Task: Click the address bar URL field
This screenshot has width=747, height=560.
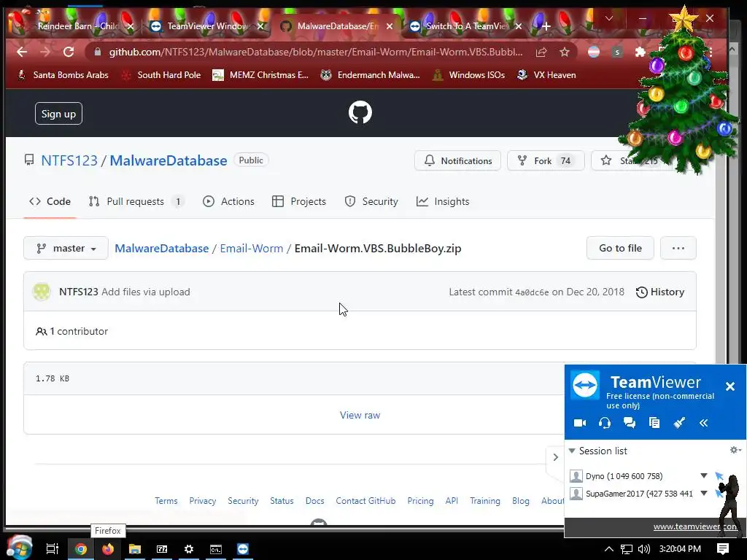Action: coord(315,52)
